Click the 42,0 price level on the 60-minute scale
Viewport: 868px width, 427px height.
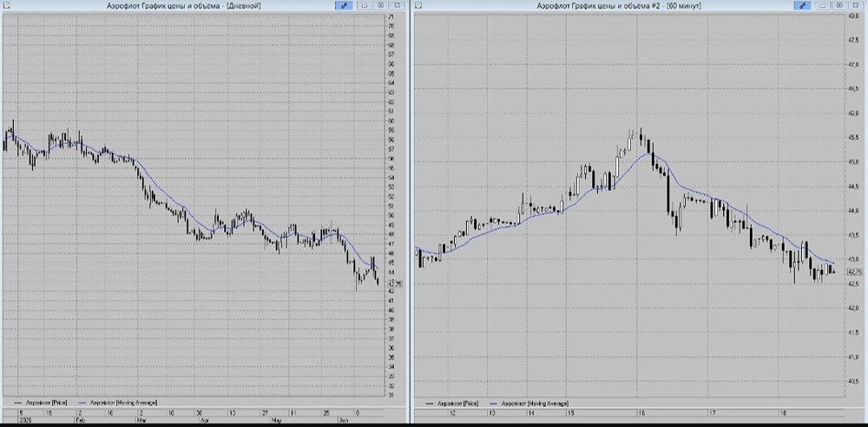click(853, 308)
